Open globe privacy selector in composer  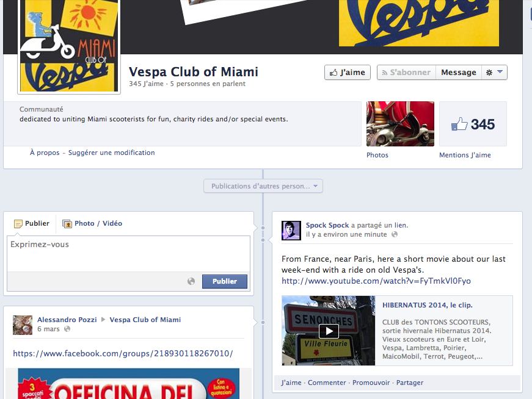(191, 281)
